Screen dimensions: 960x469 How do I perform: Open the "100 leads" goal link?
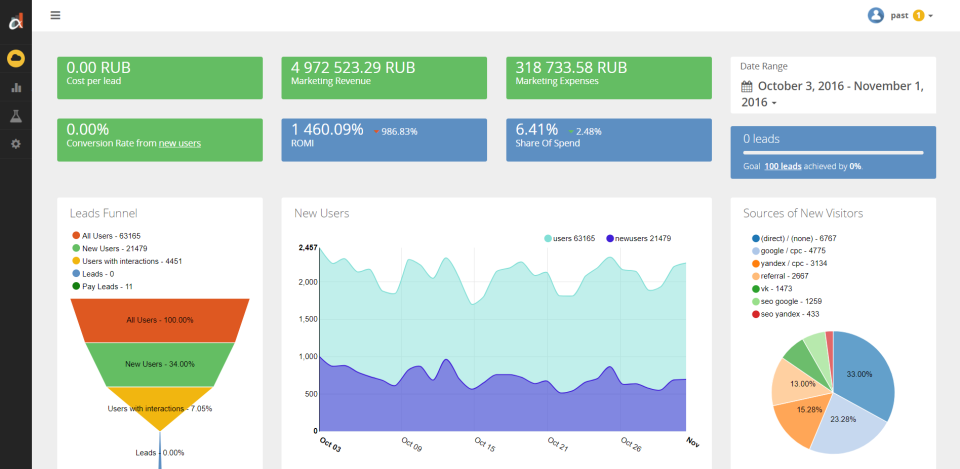pos(783,166)
